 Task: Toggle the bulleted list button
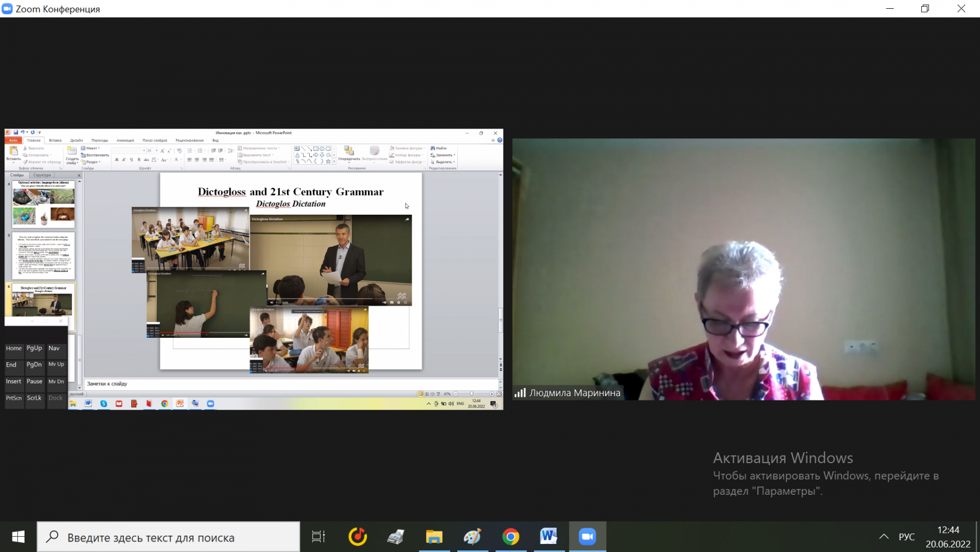[x=189, y=151]
